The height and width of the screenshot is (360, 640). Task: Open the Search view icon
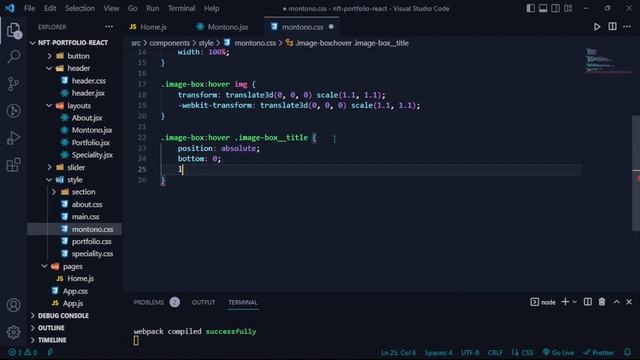[x=13, y=56]
